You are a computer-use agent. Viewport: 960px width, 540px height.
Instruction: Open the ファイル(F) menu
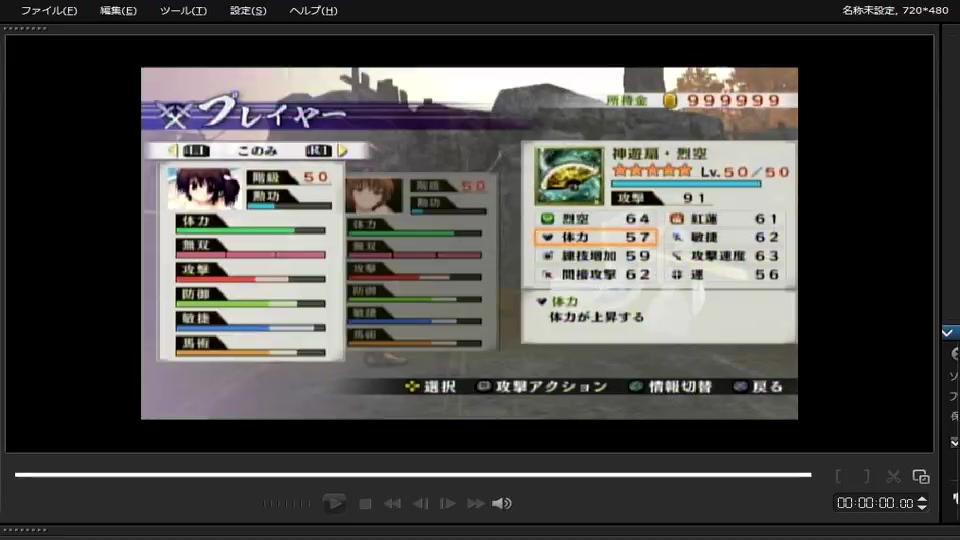49,10
